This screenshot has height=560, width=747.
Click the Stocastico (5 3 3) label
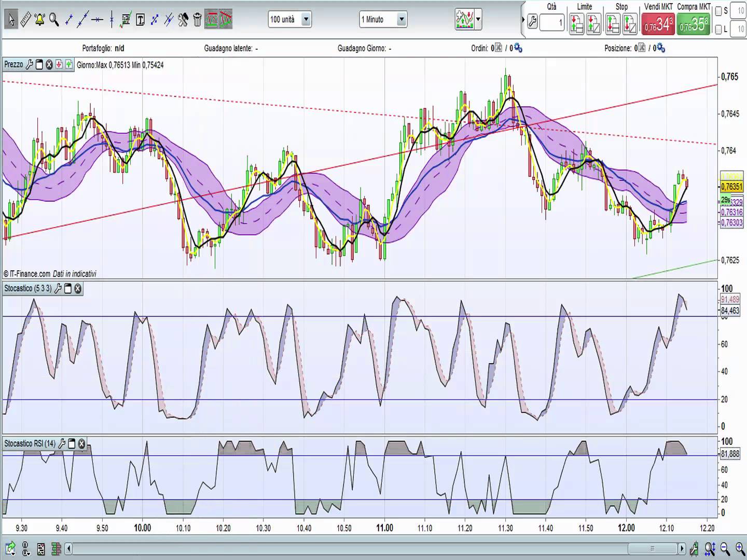tap(28, 288)
